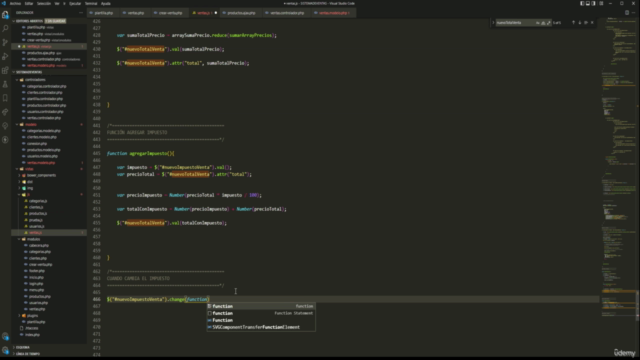Toggle the primary side bar layout button
This screenshot has width=640, height=360.
(x=582, y=3)
